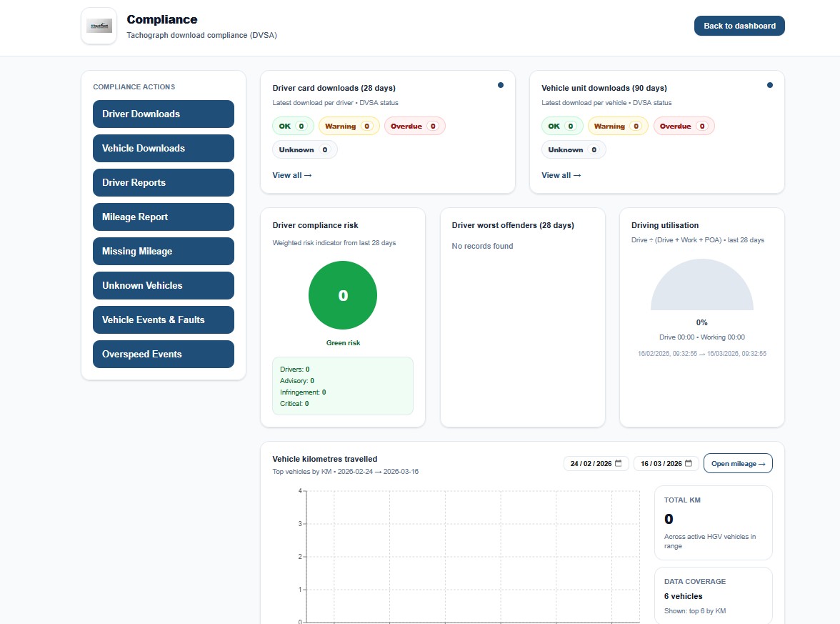840x624 pixels.
Task: Open Vehicle Events & Faults
Action: 163,320
